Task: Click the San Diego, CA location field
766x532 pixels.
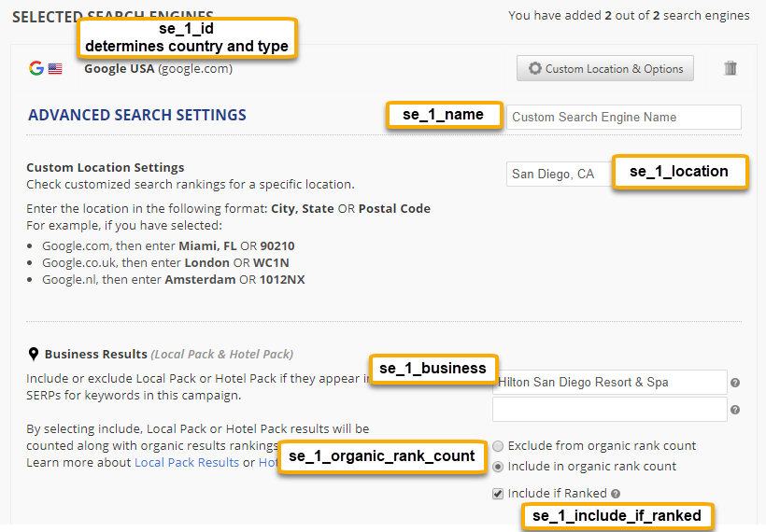Action: (x=558, y=174)
